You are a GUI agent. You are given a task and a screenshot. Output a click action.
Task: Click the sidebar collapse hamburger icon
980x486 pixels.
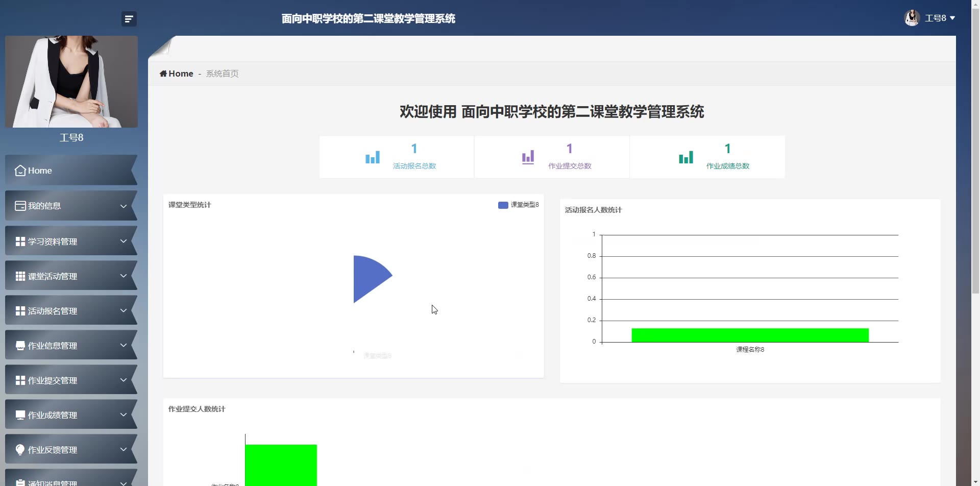(x=129, y=19)
